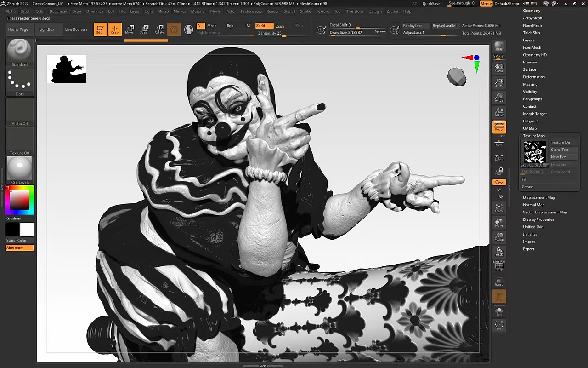
Task: Switch to Move transform mode on top shelf
Action: point(130,29)
